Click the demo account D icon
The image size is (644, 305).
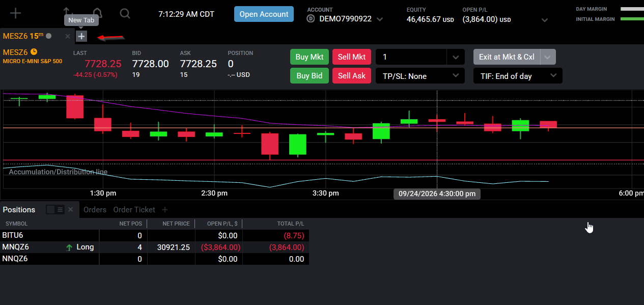coord(311,19)
